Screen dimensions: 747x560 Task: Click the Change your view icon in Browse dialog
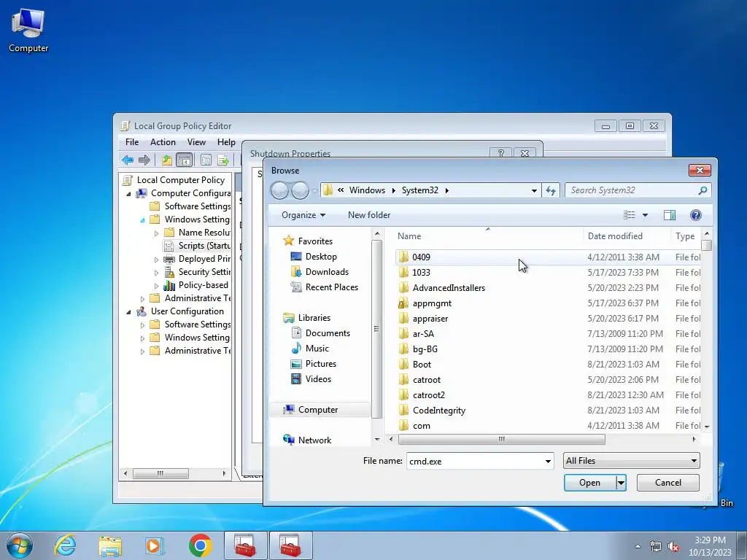(630, 215)
